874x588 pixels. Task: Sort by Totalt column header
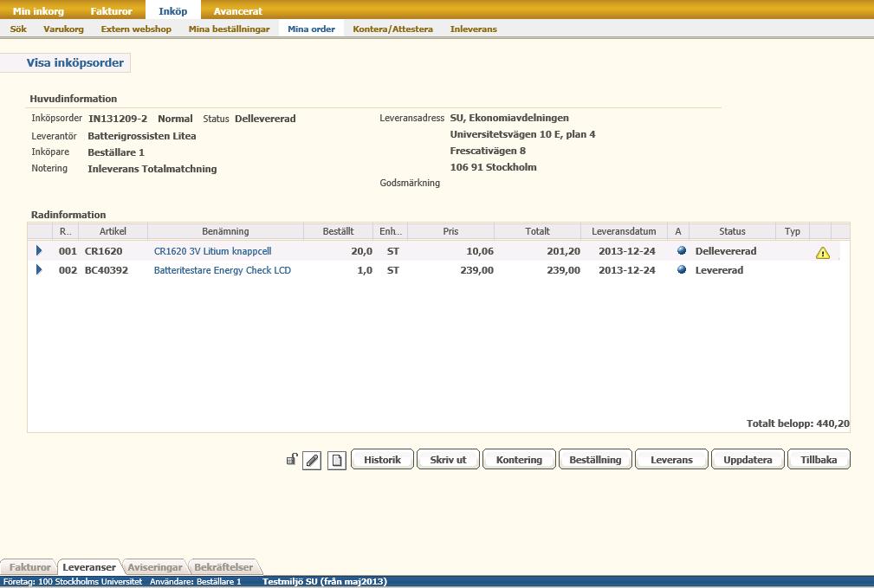point(537,231)
